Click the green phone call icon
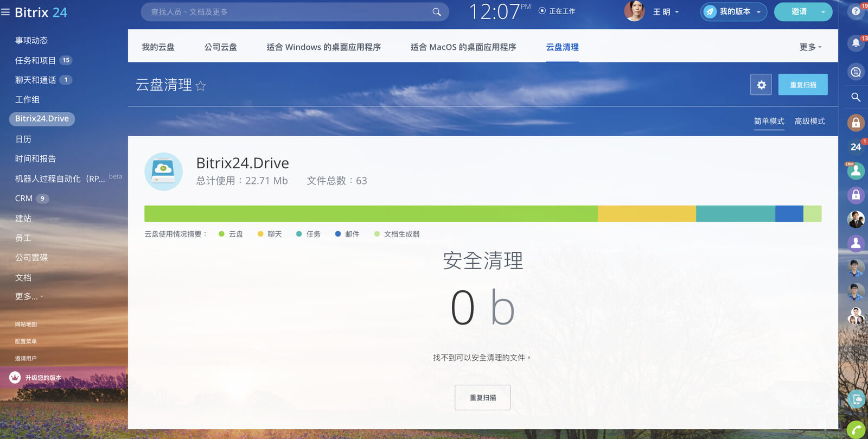Image resolution: width=868 pixels, height=439 pixels. (x=856, y=430)
